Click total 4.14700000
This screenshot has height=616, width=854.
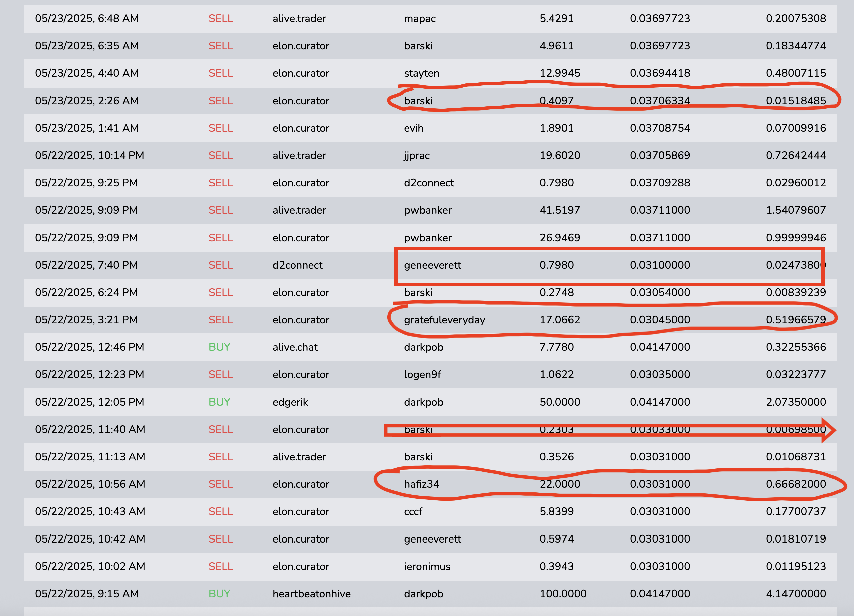[796, 594]
